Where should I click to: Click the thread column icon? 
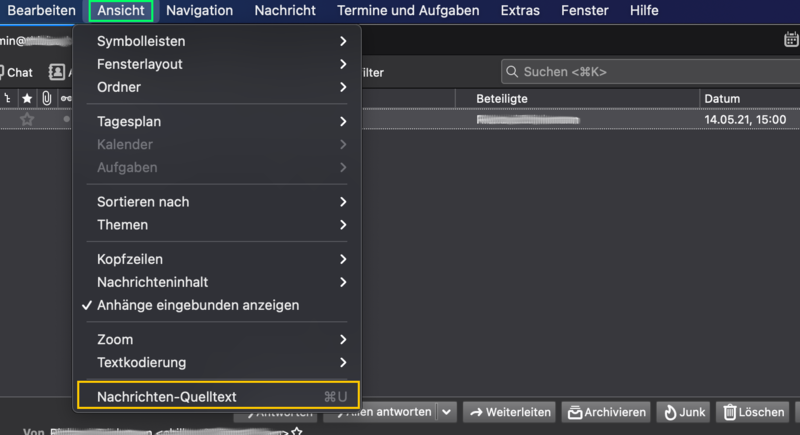(x=8, y=98)
